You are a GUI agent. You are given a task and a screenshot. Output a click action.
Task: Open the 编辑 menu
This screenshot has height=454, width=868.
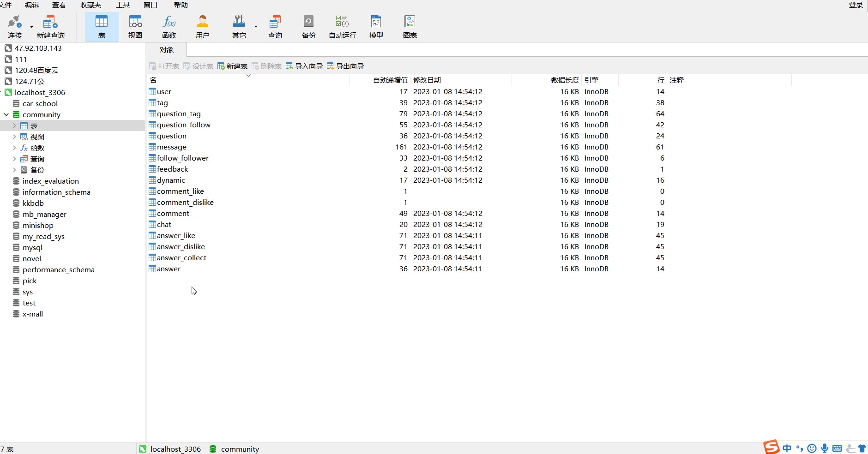click(x=32, y=5)
